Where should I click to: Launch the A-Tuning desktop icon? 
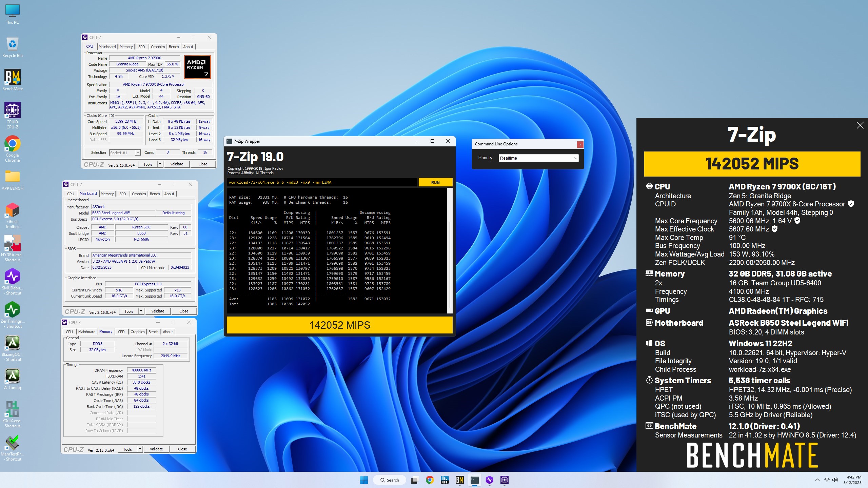[x=13, y=379]
